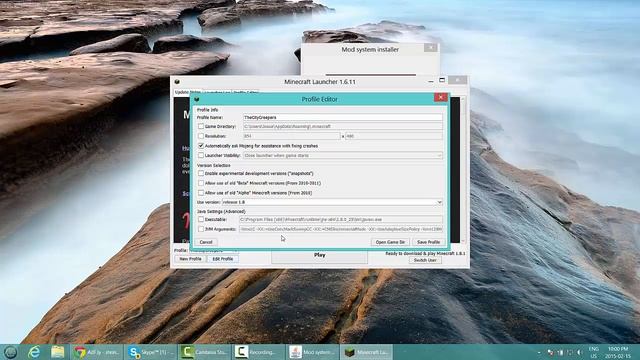
Task: Open the taskbar clock showing 10:00 PM
Action: click(618, 352)
